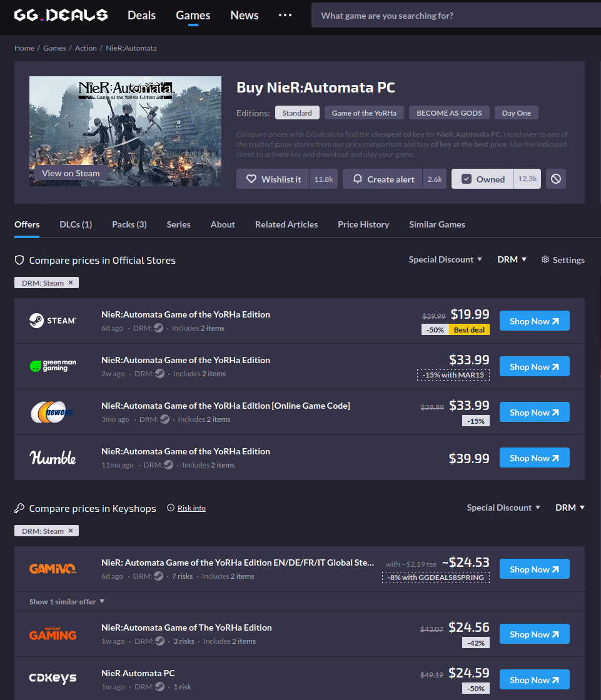601x700 pixels.
Task: Go to Action breadcrumb
Action: point(86,47)
